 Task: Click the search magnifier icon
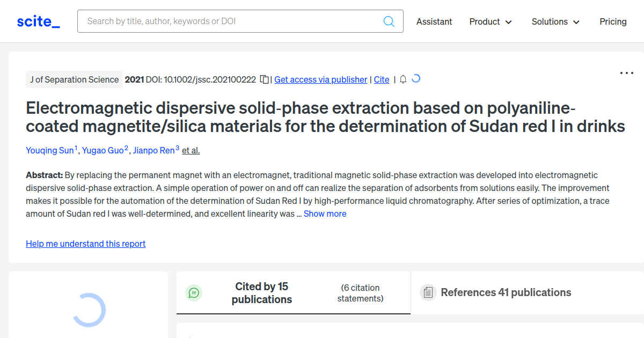(389, 21)
